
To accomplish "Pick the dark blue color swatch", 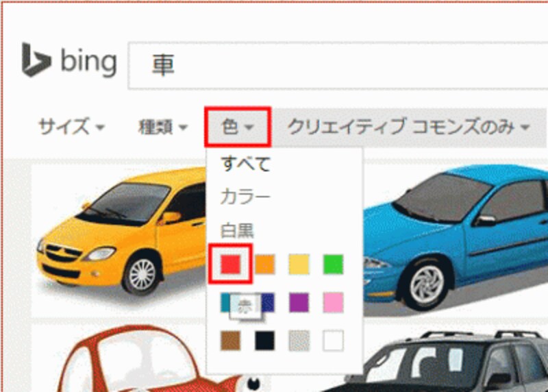I will (x=268, y=302).
